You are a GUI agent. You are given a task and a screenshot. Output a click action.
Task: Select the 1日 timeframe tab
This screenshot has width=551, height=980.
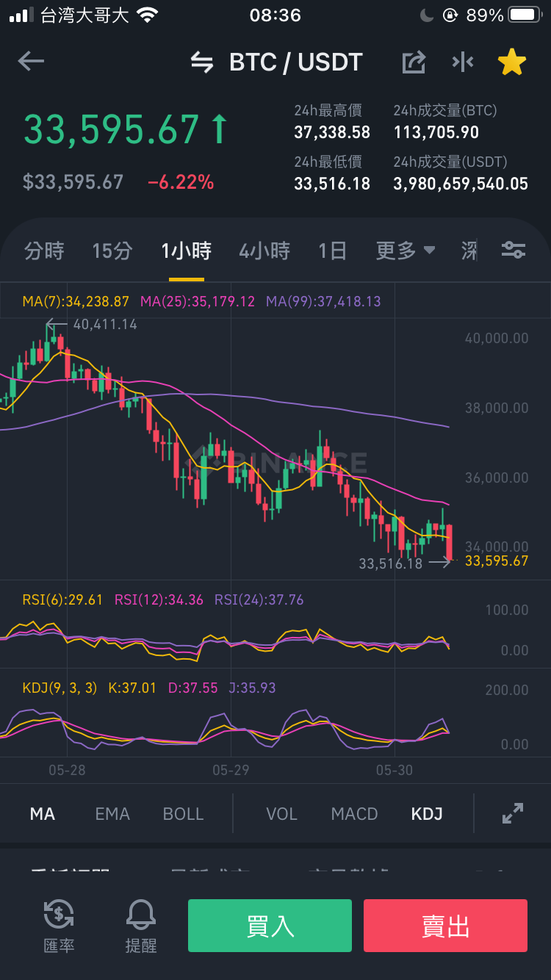(x=332, y=251)
